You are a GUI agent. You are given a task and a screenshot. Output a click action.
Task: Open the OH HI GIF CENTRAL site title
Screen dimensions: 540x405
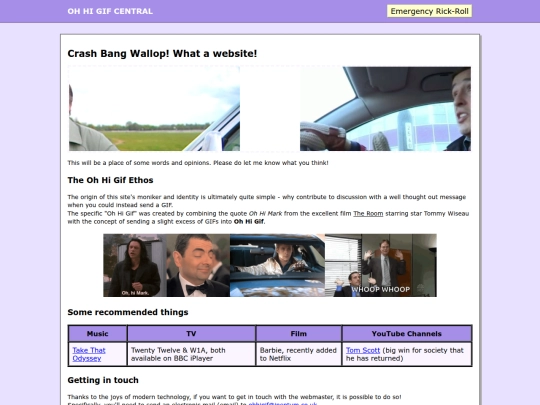click(x=110, y=11)
